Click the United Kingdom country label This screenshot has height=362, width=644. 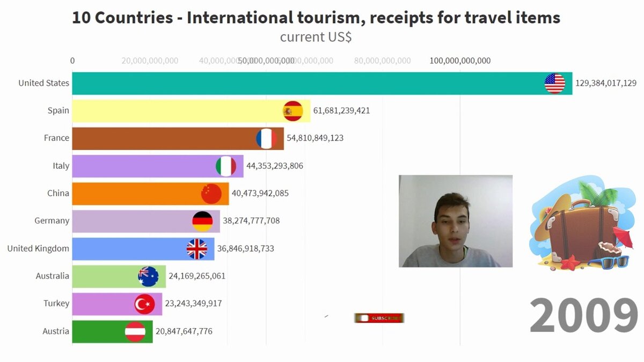pyautogui.click(x=38, y=248)
